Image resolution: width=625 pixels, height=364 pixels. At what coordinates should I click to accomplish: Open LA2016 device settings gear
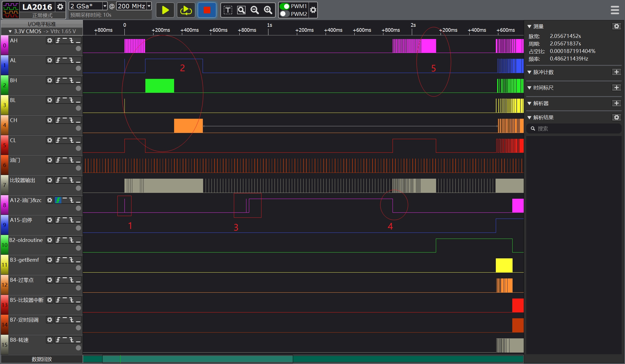60,7
